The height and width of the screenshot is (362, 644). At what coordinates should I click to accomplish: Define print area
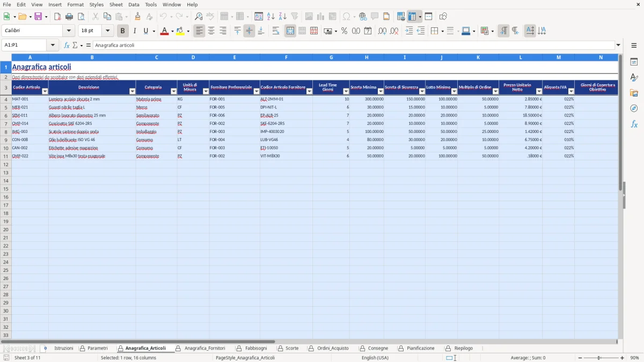[x=401, y=17]
